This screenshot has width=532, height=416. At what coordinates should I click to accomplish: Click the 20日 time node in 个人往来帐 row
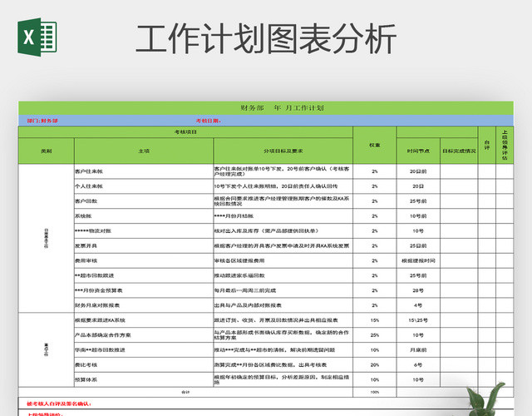(x=418, y=186)
